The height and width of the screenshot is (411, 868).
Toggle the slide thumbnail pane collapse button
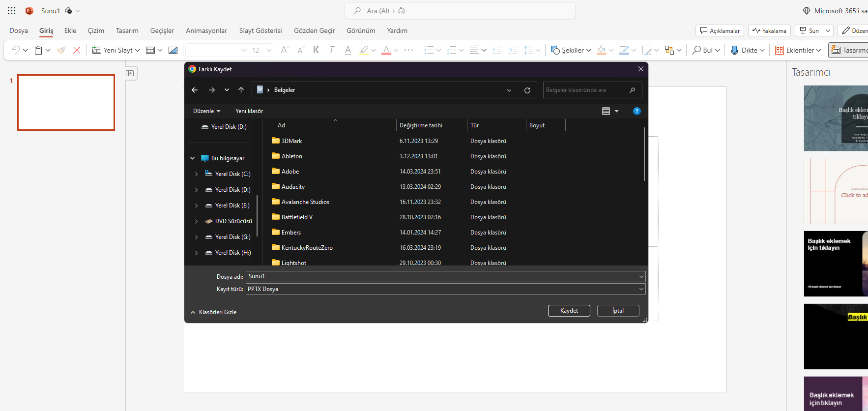[x=130, y=73]
